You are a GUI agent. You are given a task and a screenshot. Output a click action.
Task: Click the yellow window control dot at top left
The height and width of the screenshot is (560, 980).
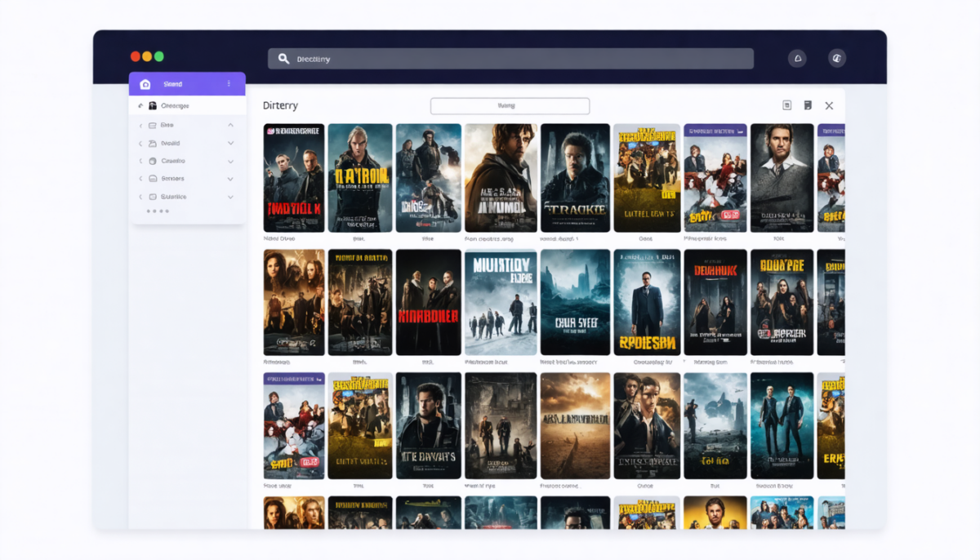(x=147, y=56)
